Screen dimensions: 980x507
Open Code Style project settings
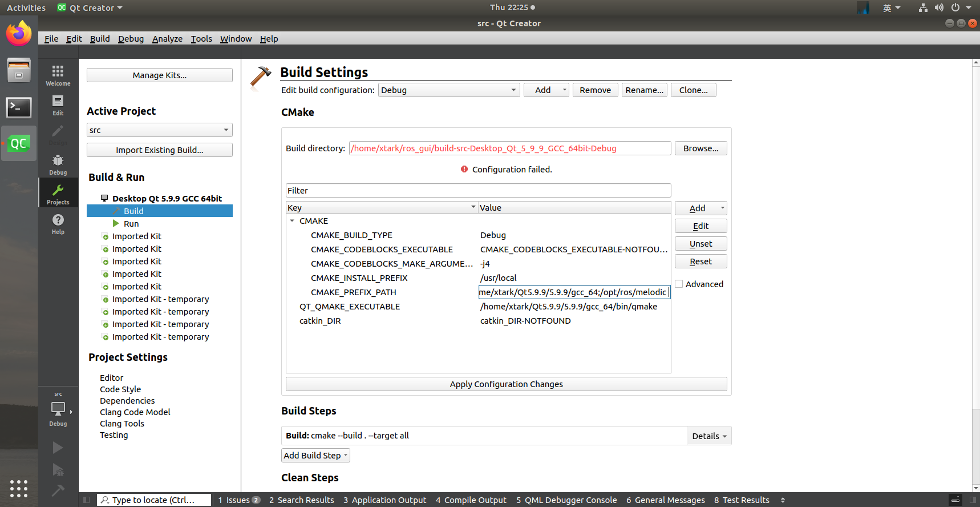120,389
